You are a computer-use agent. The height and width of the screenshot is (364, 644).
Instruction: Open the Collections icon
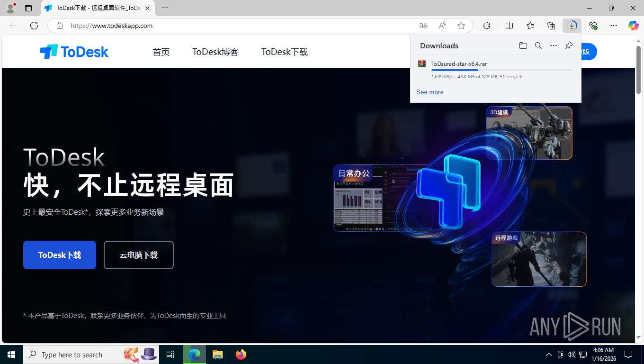point(551,26)
